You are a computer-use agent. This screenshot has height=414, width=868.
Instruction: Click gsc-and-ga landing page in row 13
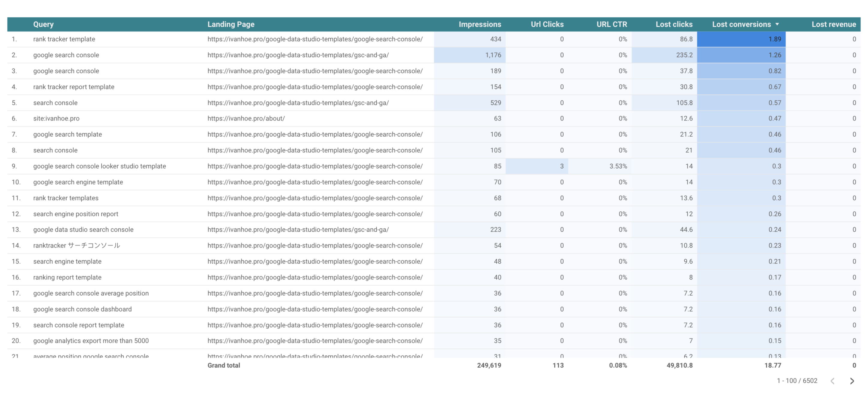[x=298, y=230]
